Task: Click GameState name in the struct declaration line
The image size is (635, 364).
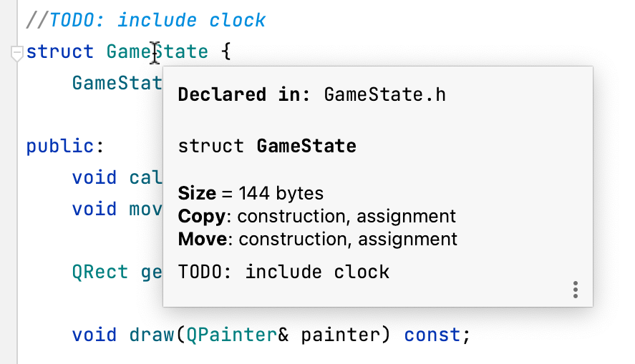Action: tap(157, 52)
